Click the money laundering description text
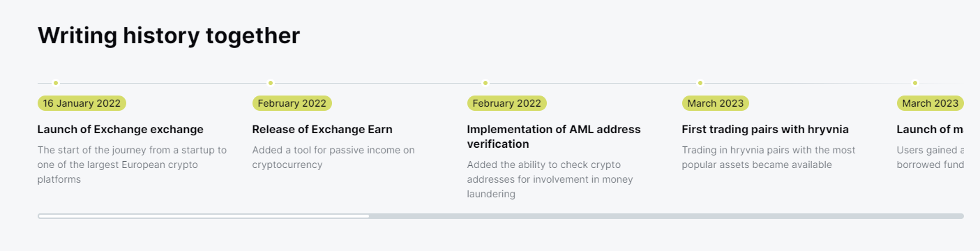This screenshot has height=251, width=980. click(x=550, y=180)
